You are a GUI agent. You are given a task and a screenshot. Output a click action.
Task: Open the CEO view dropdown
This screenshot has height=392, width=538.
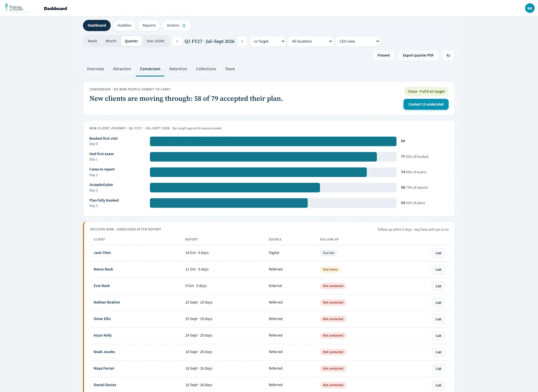coord(358,41)
